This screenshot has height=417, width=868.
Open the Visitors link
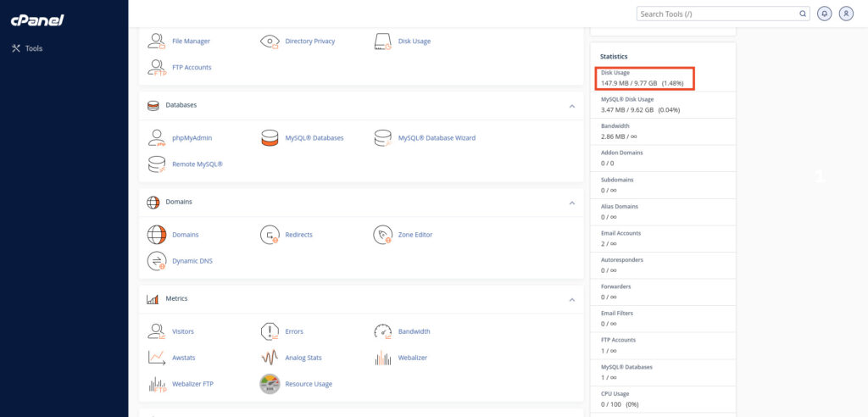coord(183,331)
